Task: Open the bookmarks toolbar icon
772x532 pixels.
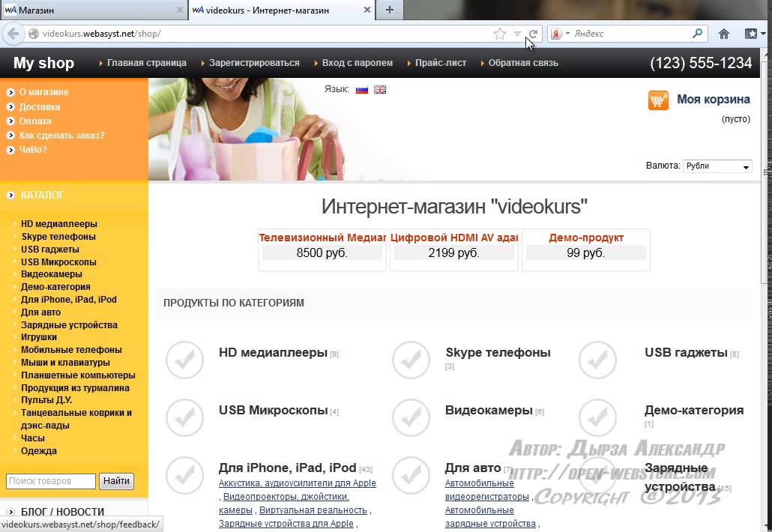Action: coord(751,34)
